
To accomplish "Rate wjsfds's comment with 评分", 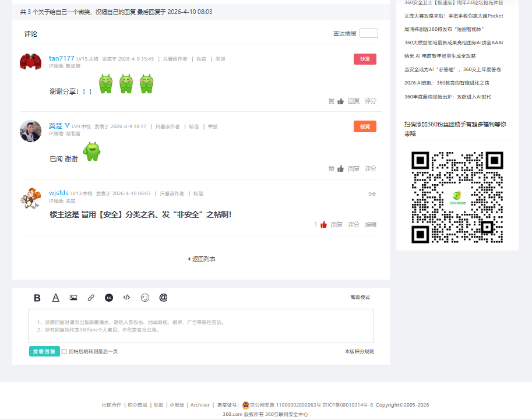I will point(354,225).
